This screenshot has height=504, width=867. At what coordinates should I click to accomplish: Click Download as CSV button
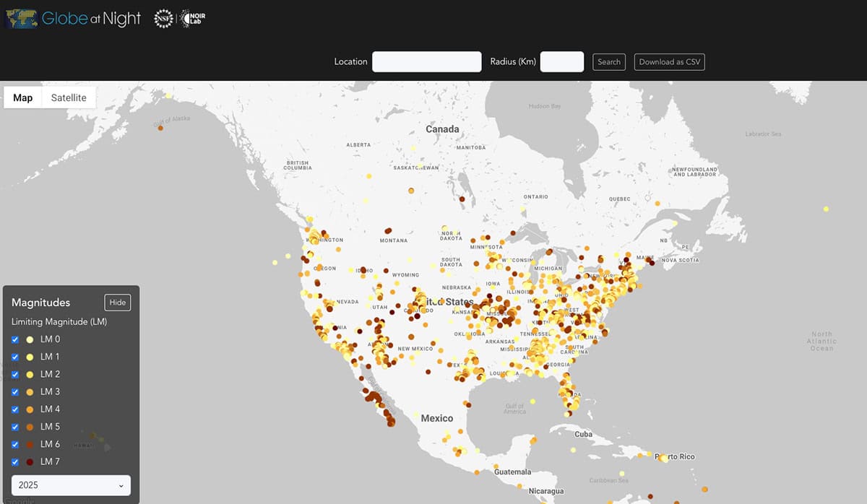pos(669,62)
